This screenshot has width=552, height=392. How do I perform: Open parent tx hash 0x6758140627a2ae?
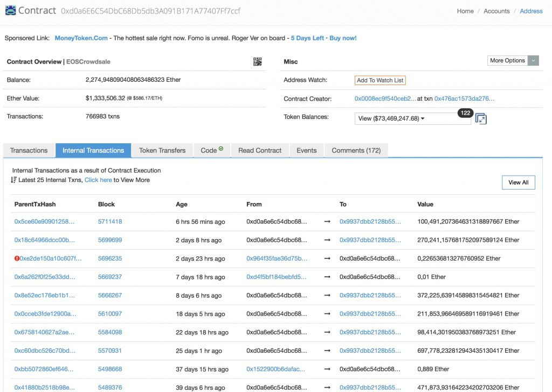click(44, 332)
